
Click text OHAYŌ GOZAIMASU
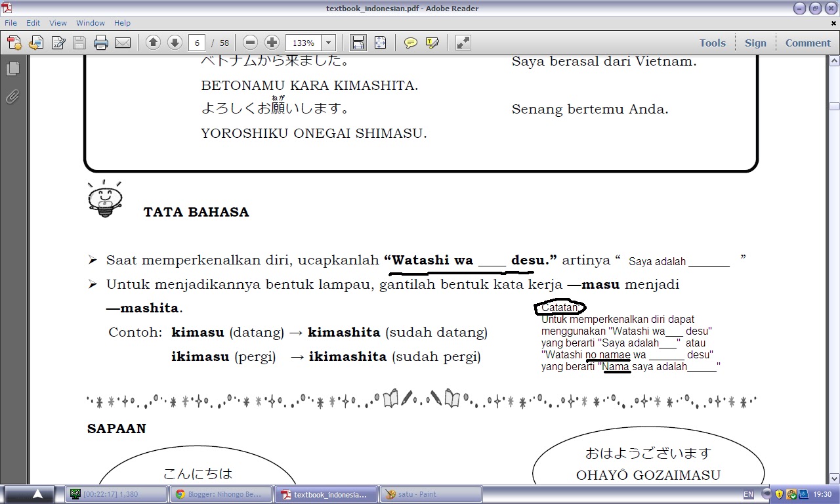(648, 474)
